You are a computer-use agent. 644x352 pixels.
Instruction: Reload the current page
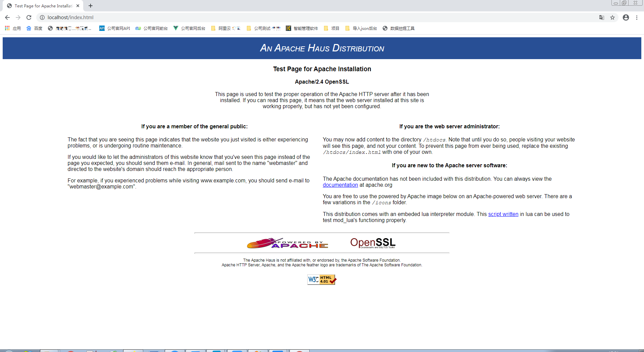point(29,17)
